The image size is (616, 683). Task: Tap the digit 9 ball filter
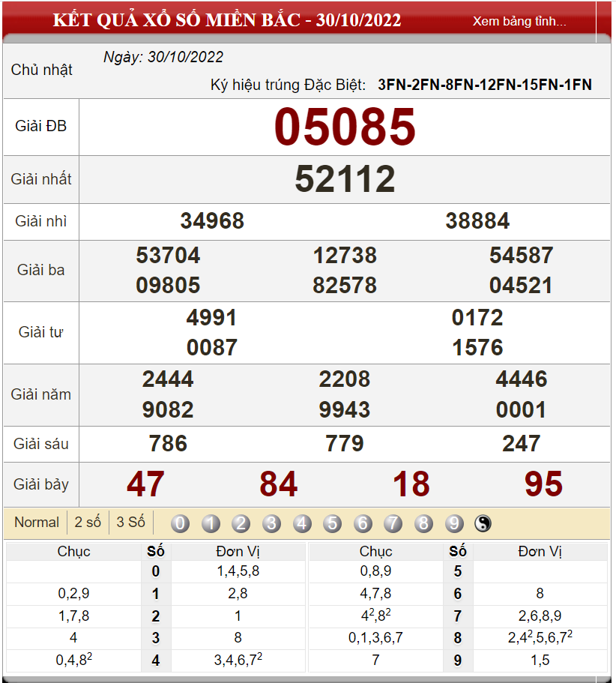(454, 523)
